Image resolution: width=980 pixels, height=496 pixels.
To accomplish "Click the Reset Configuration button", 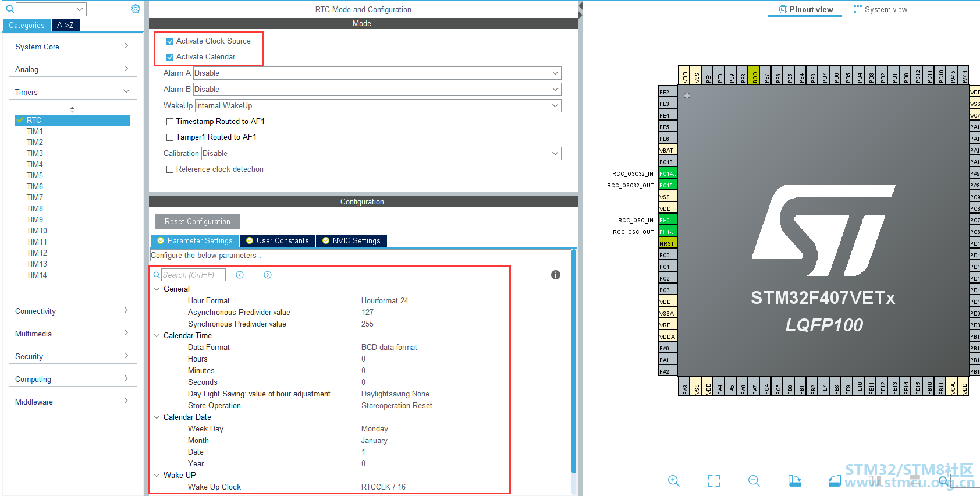I will pyautogui.click(x=197, y=221).
